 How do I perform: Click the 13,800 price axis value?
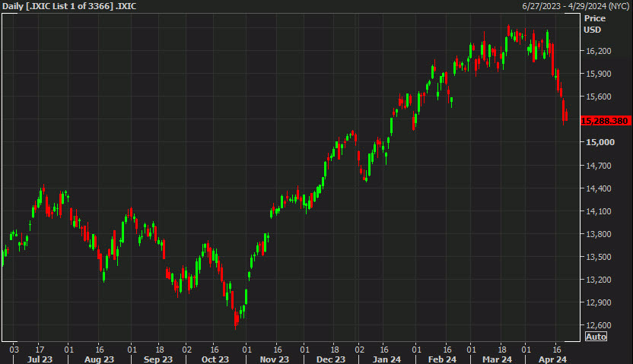click(x=598, y=234)
